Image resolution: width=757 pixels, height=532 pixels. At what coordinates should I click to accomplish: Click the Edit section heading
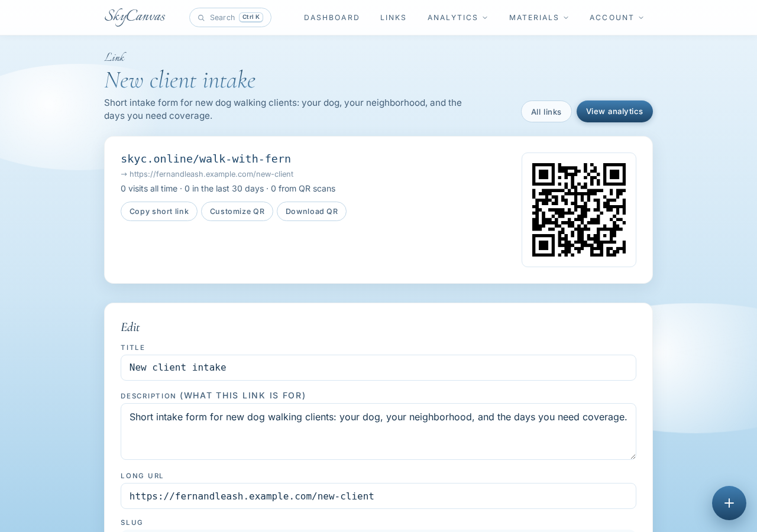click(130, 327)
